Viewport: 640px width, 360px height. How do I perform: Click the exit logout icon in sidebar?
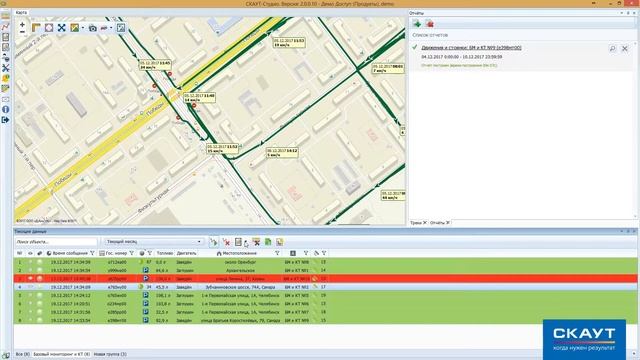coord(5,120)
